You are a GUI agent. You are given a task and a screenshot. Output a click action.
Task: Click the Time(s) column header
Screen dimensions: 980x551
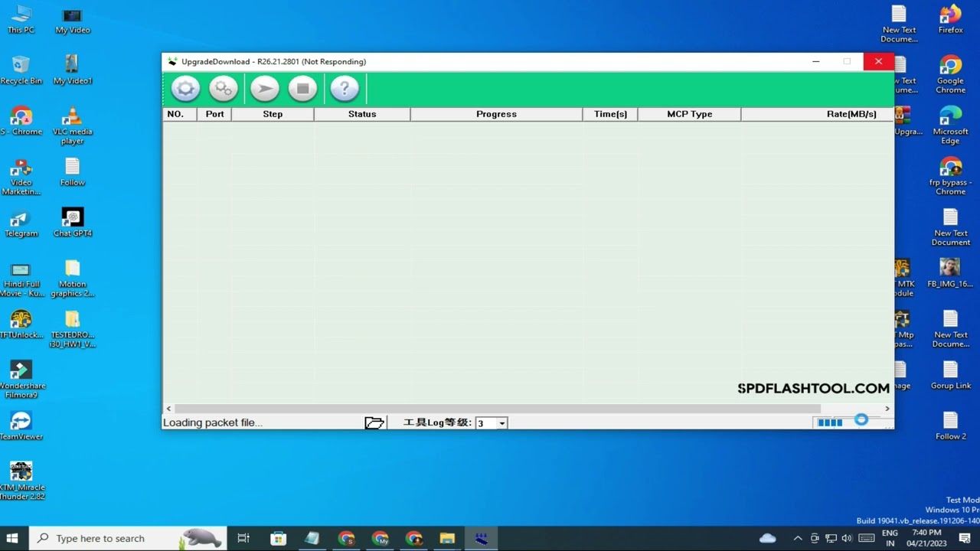point(610,114)
